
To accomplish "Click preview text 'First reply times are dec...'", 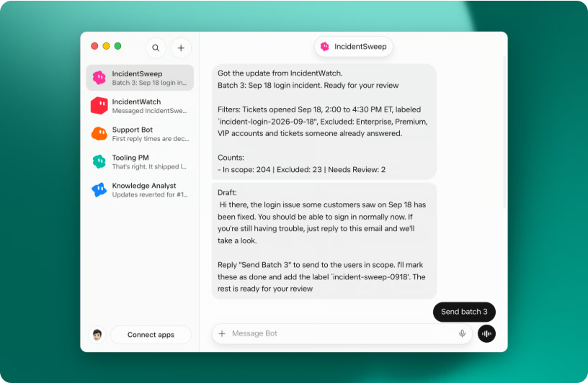I will point(151,139).
